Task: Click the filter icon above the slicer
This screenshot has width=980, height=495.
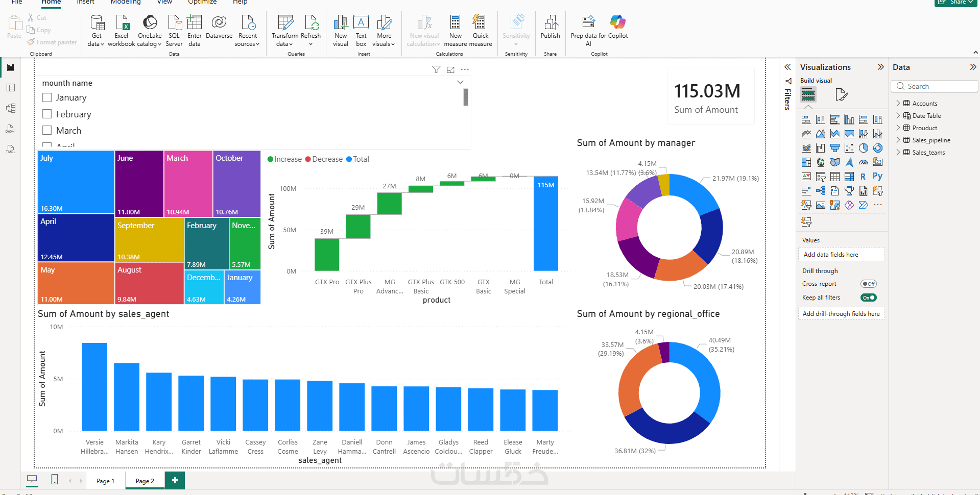Action: point(436,69)
